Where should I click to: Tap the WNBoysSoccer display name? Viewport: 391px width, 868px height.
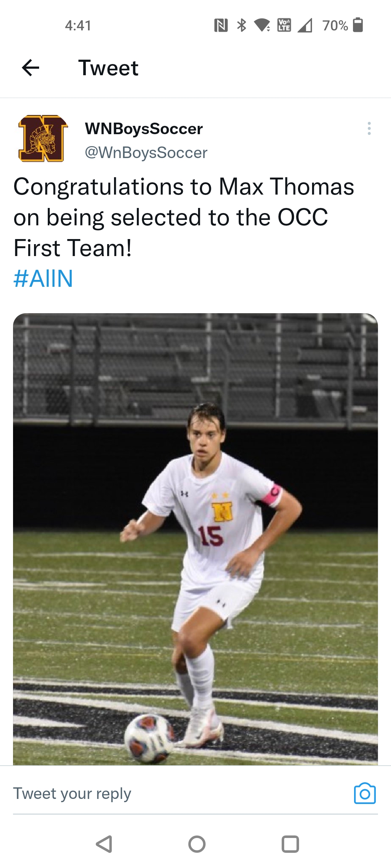pyautogui.click(x=144, y=129)
